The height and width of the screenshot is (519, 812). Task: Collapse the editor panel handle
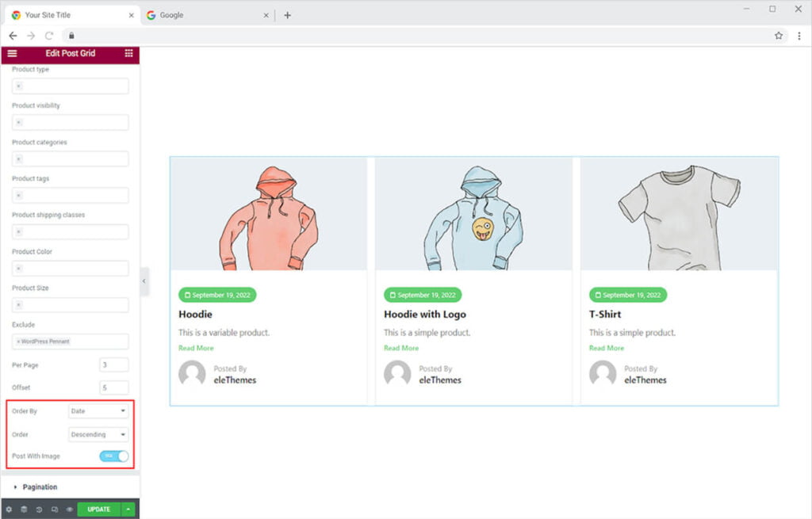pyautogui.click(x=144, y=281)
